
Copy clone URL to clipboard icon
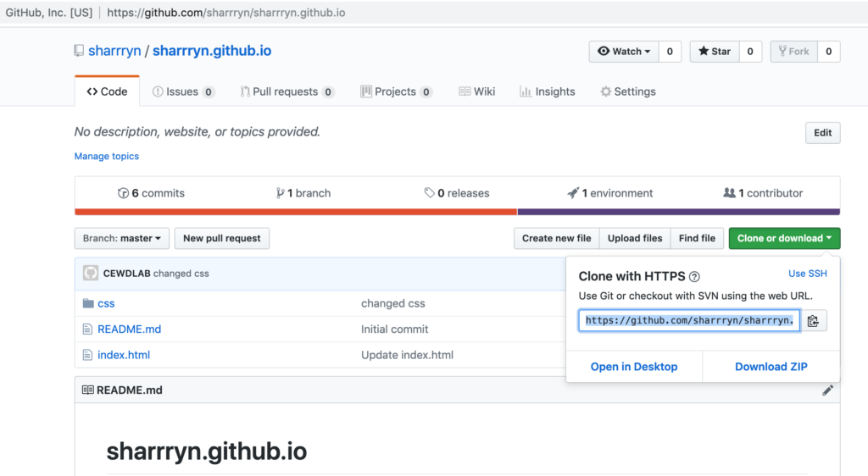pyautogui.click(x=813, y=321)
